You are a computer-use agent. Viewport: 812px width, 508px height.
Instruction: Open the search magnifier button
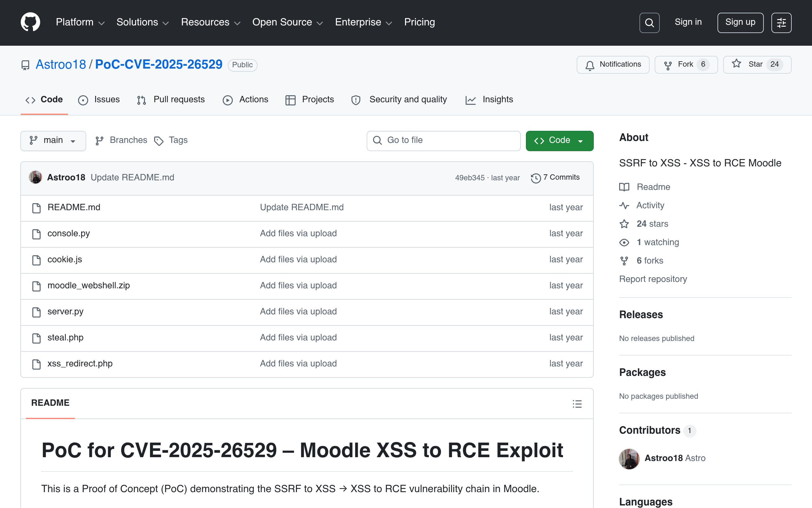click(x=649, y=23)
